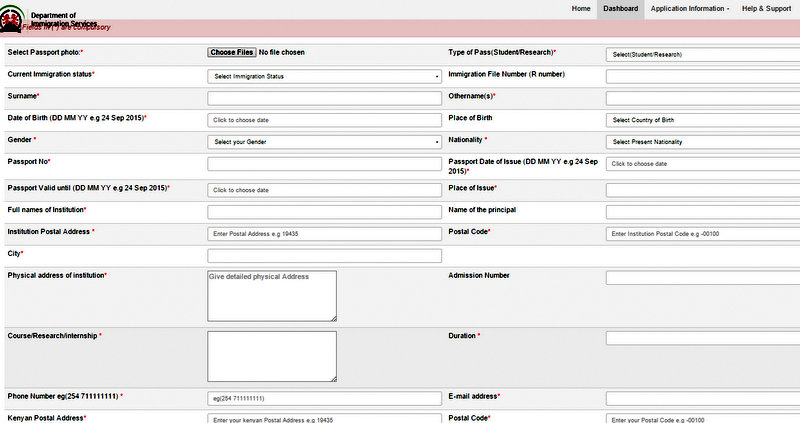Expand the Gender dropdown
Image resolution: width=800 pixels, height=423 pixels.
coord(325,142)
